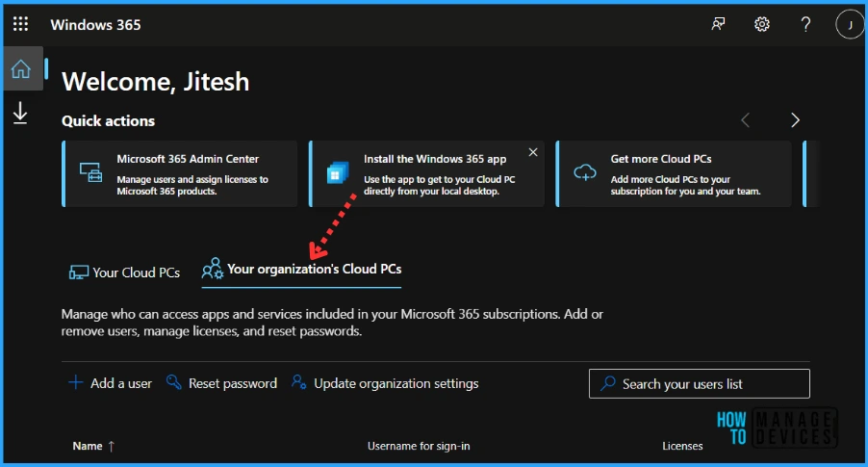868x467 pixels.
Task: Click the cloud plus icon
Action: click(x=584, y=173)
